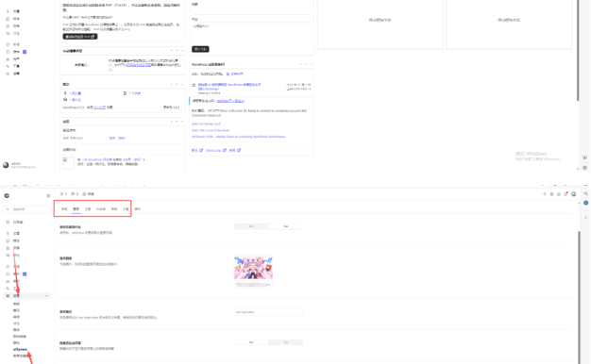The image size is (591, 364).
Task: Open the user avatar menu in lower top bar
Action: point(573,194)
